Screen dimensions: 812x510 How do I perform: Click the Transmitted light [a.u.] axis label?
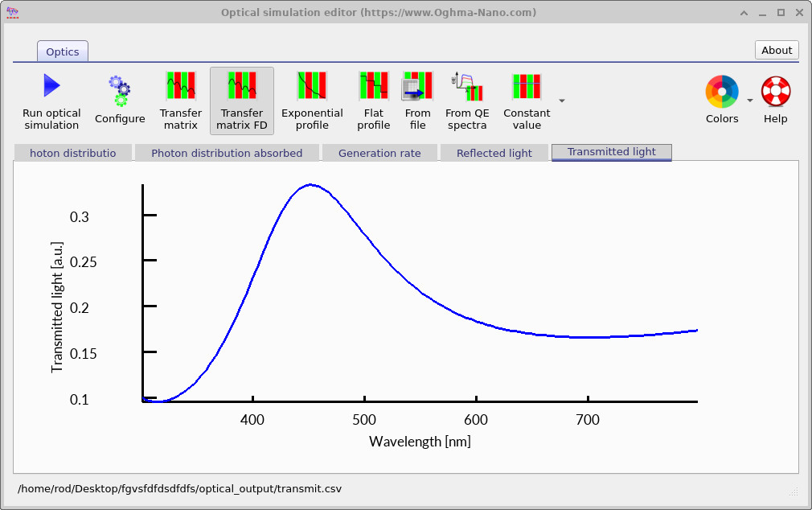tap(57, 307)
